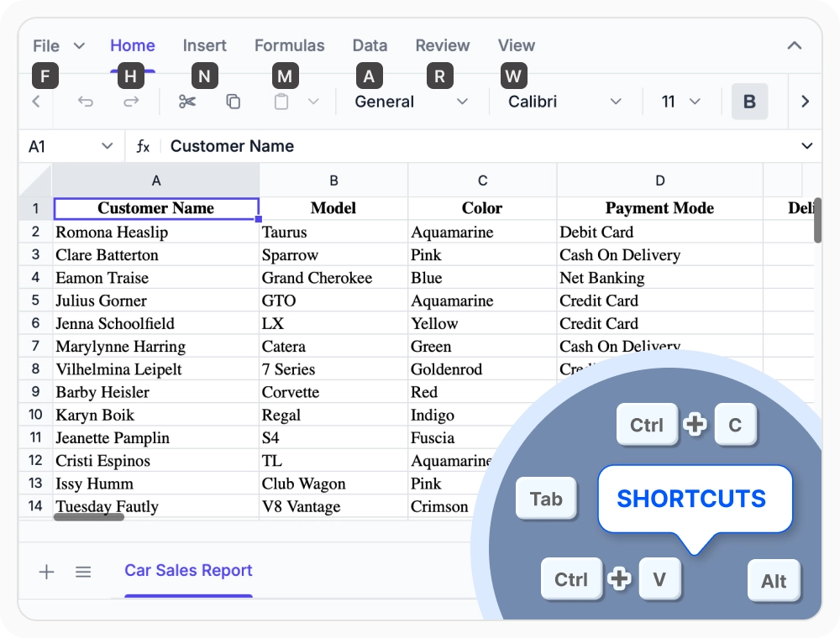
Task: Click cell Goldenrod
Action: [x=483, y=369]
